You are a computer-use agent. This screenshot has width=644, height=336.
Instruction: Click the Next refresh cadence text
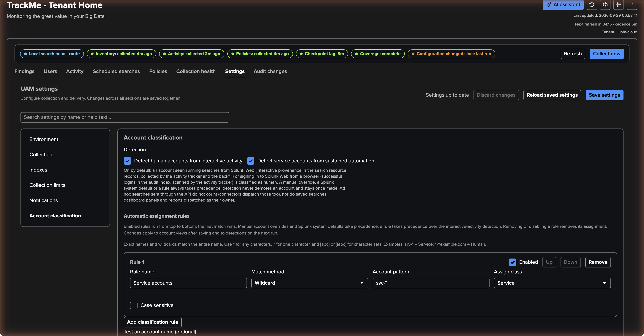[x=606, y=24]
